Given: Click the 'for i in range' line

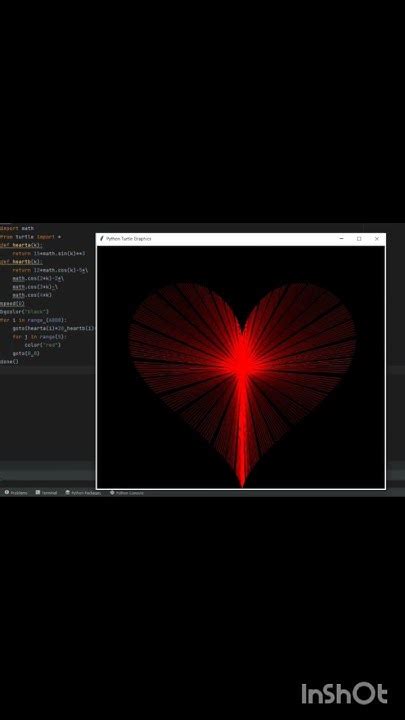Looking at the screenshot, I should point(34,320).
